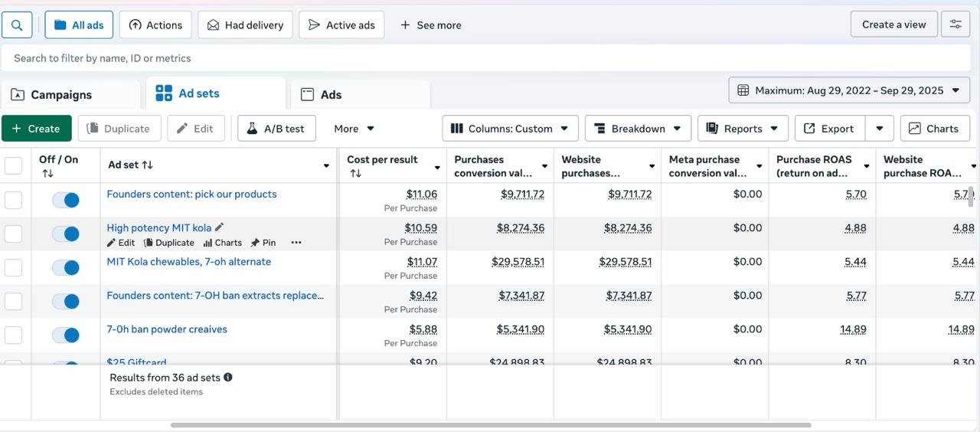Image resolution: width=980 pixels, height=432 pixels.
Task: Toggle off the 7-Oh ban powder creaives ad set
Action: [x=66, y=335]
